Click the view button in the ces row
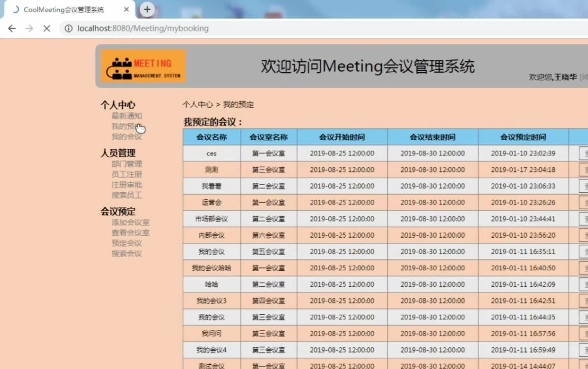The image size is (588, 369). (583, 153)
